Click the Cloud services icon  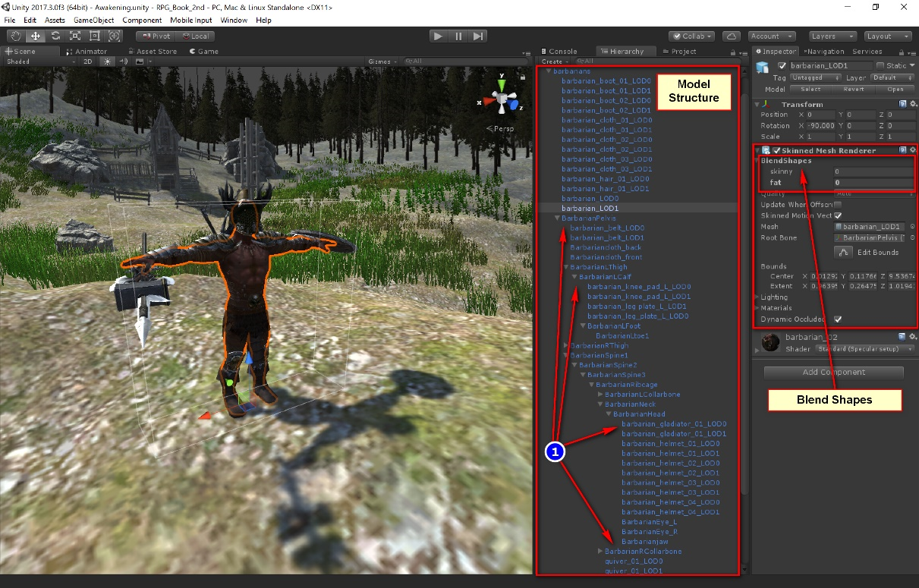click(732, 36)
